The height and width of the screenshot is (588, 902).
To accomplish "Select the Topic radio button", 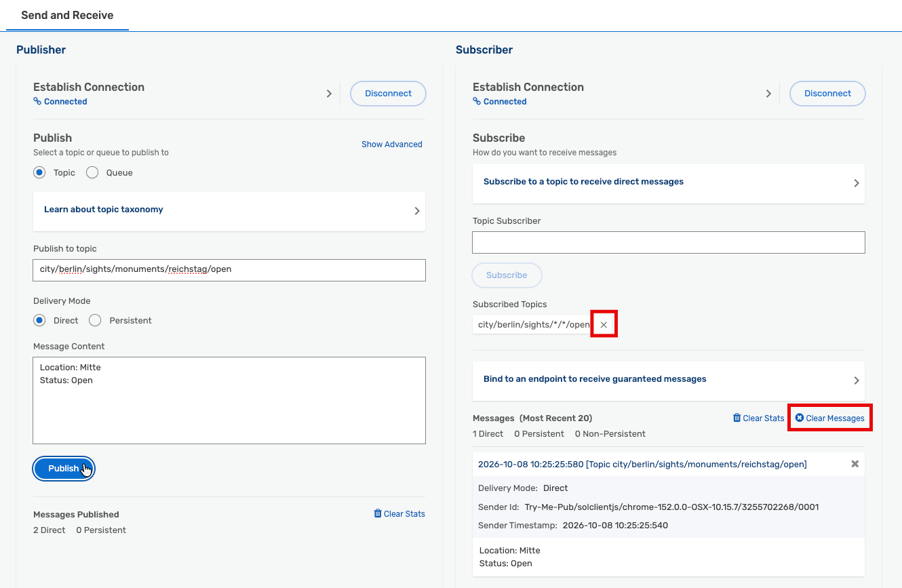I will click(x=39, y=172).
